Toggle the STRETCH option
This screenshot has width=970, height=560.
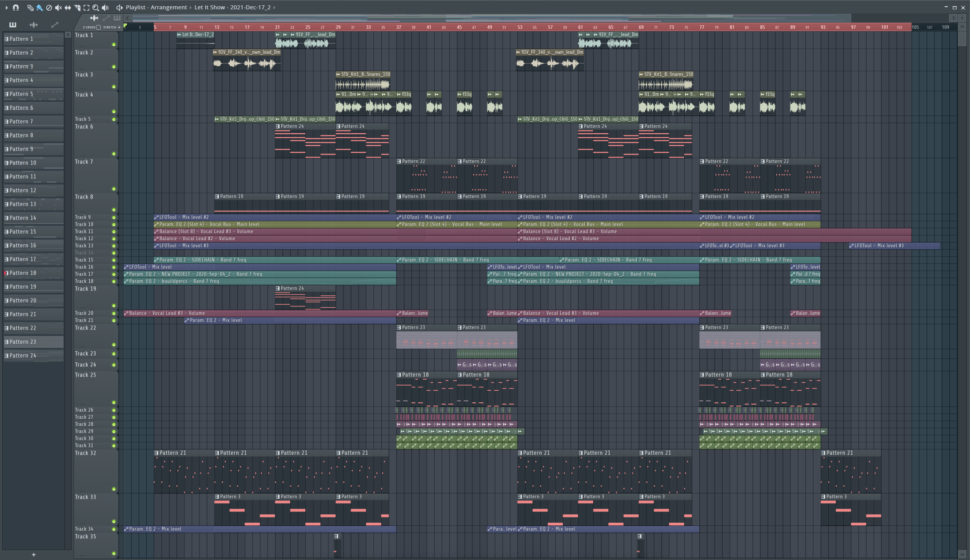[119, 27]
